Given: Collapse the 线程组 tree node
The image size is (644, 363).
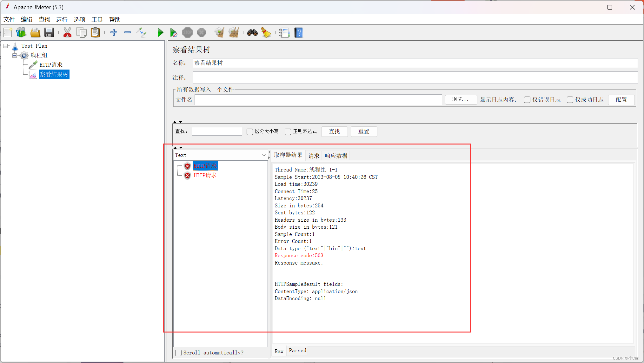Looking at the screenshot, I should tap(15, 56).
